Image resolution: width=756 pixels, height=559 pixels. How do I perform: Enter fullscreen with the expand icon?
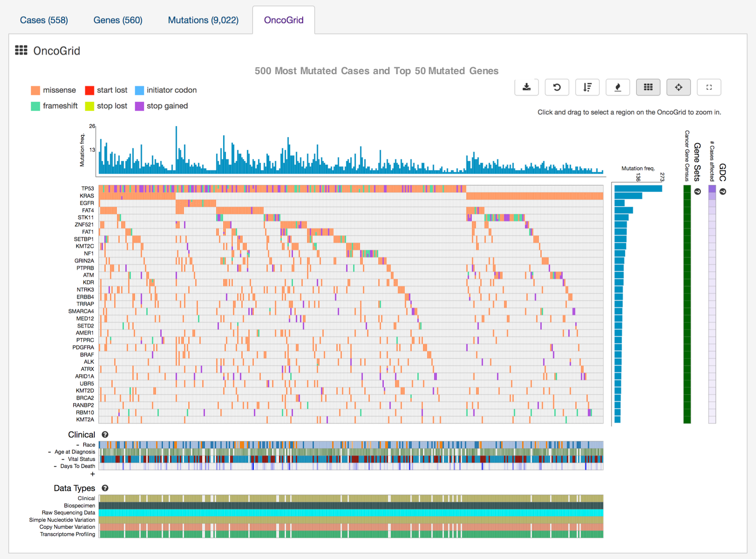(709, 87)
